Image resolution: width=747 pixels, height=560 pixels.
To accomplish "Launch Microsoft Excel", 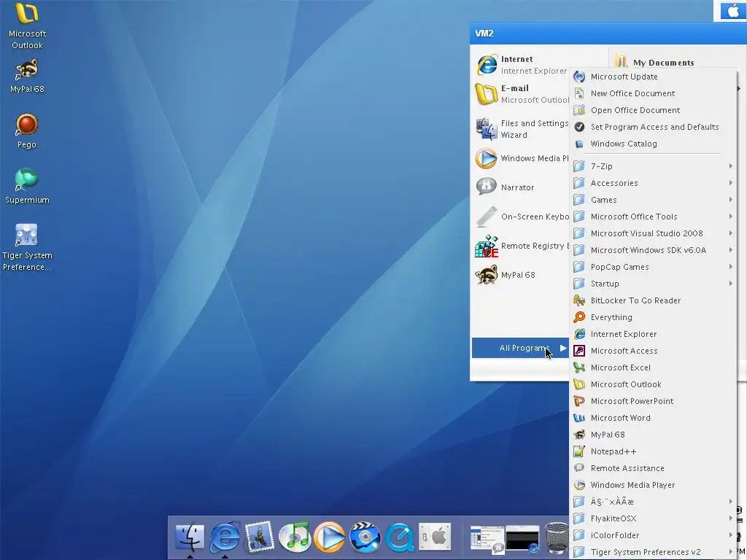I will [x=653, y=367].
